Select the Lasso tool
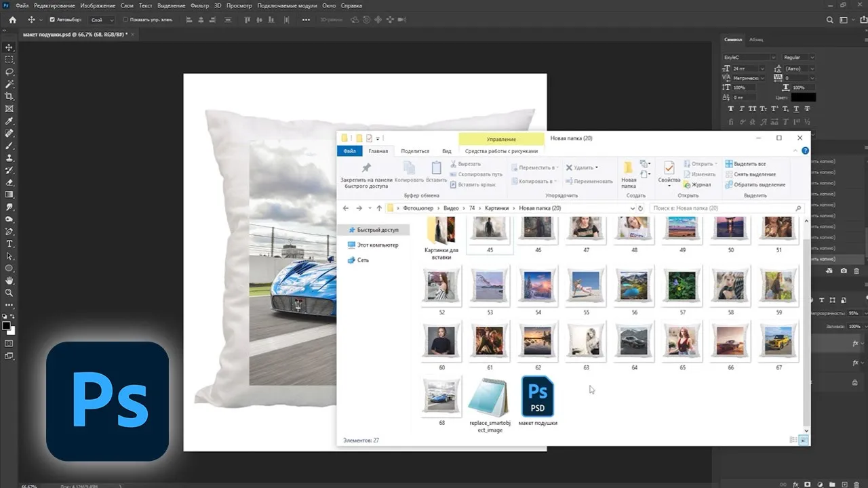Screen dimensions: 868x488 (x=9, y=72)
